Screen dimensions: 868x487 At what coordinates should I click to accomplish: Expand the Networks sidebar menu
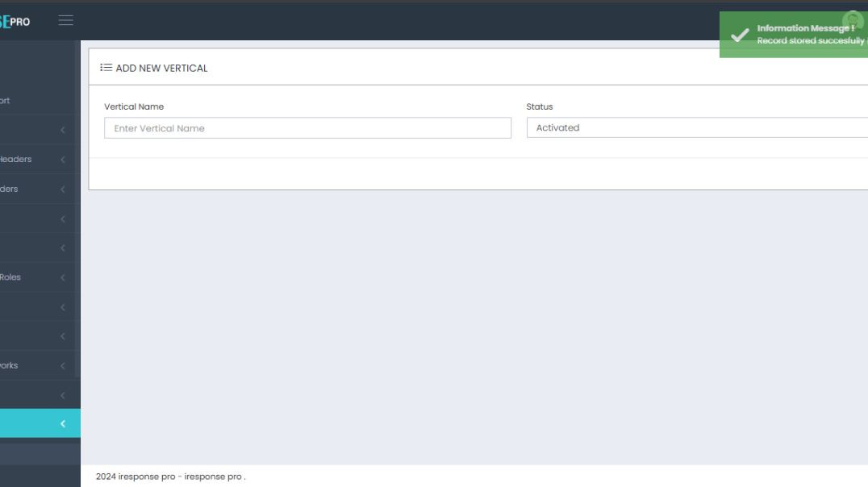pos(32,365)
